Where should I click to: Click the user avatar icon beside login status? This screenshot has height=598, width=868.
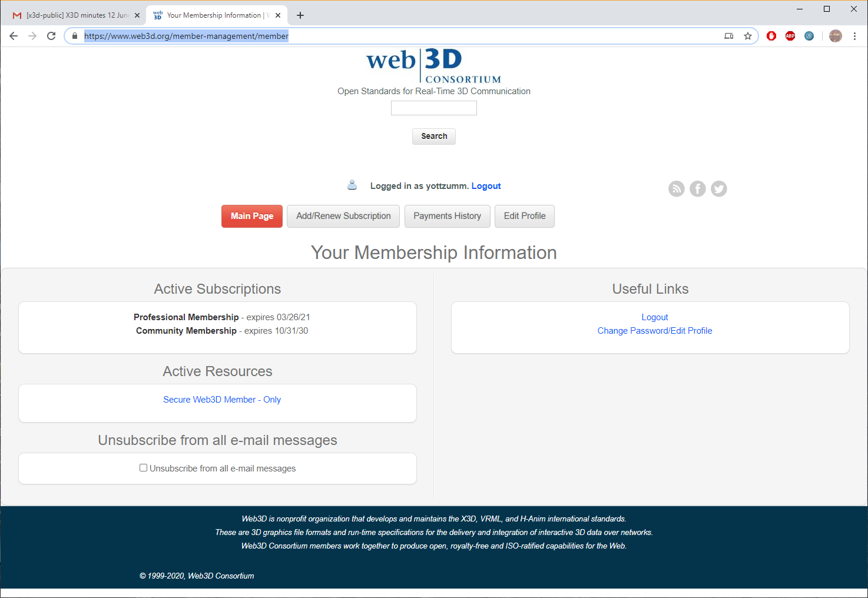coord(352,185)
